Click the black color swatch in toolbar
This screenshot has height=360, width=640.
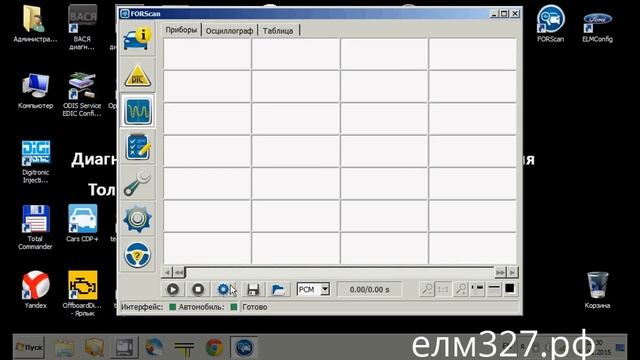pos(509,289)
